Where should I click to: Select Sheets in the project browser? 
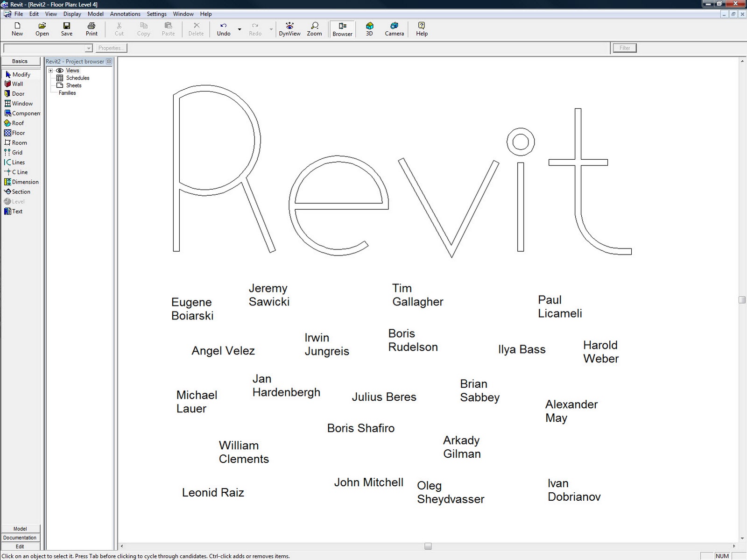pos(74,85)
